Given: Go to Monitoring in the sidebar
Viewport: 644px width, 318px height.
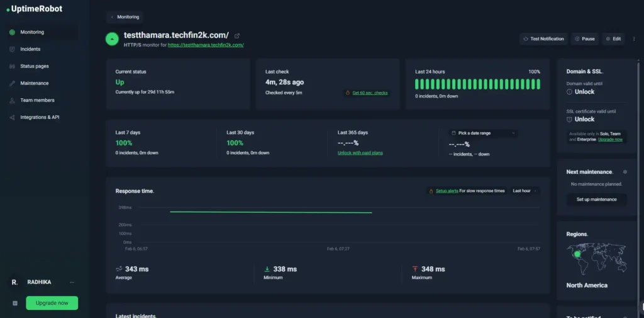Looking at the screenshot, I should [x=42, y=32].
